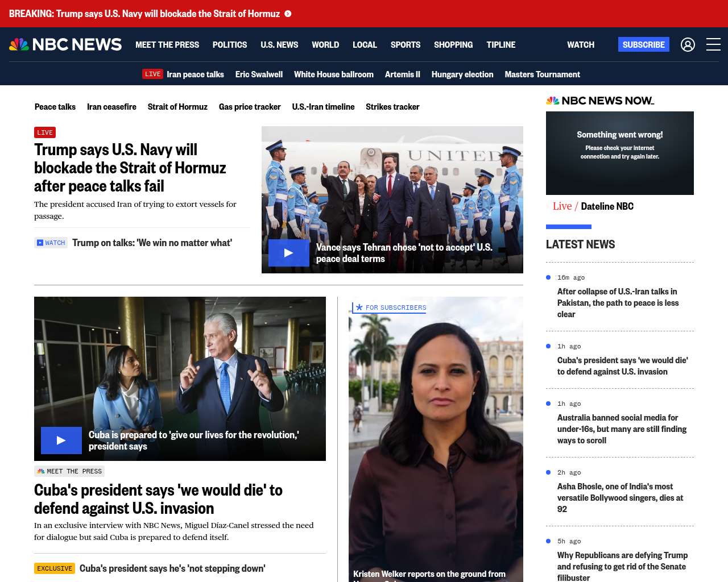The image size is (728, 582).
Task: Open the user account profile icon
Action: click(x=688, y=44)
